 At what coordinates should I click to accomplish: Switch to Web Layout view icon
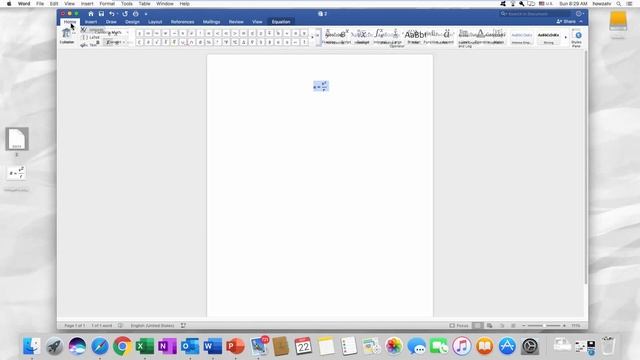pyautogui.click(x=489, y=326)
